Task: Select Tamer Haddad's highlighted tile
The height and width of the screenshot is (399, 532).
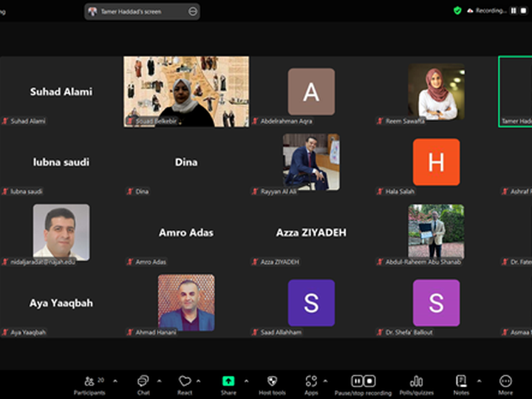Action: click(x=515, y=92)
